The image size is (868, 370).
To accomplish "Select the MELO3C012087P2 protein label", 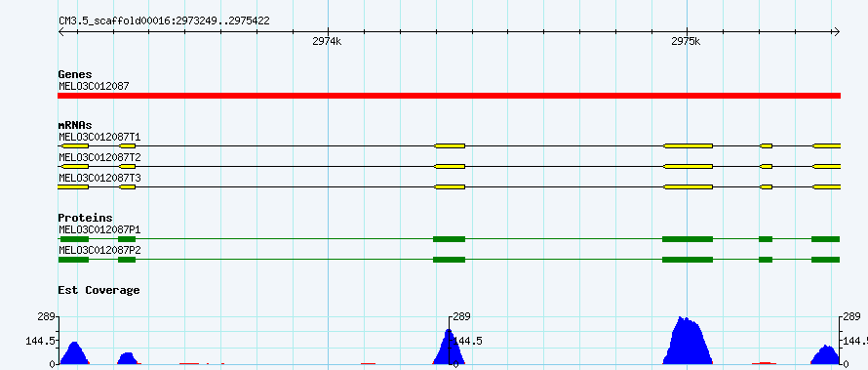I will point(99,250).
